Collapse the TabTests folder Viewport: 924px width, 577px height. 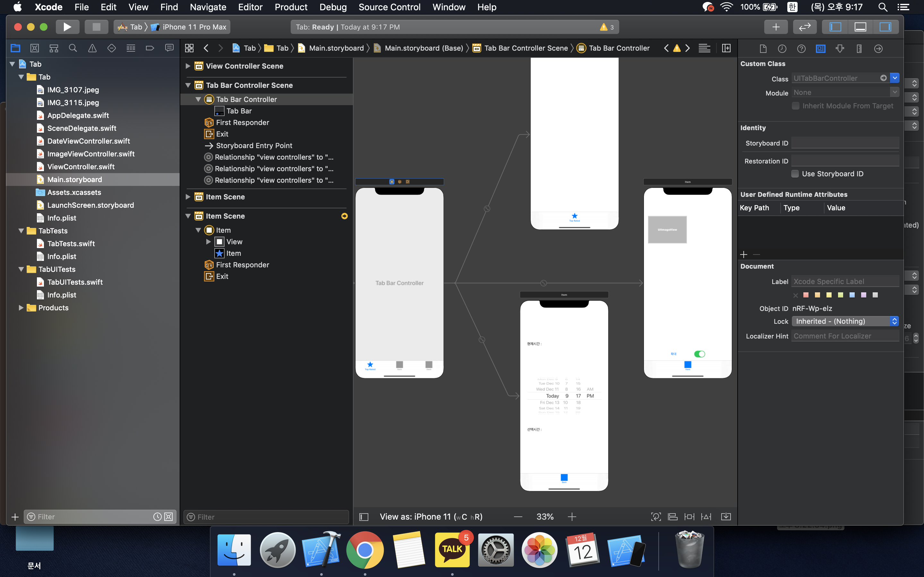[21, 231]
